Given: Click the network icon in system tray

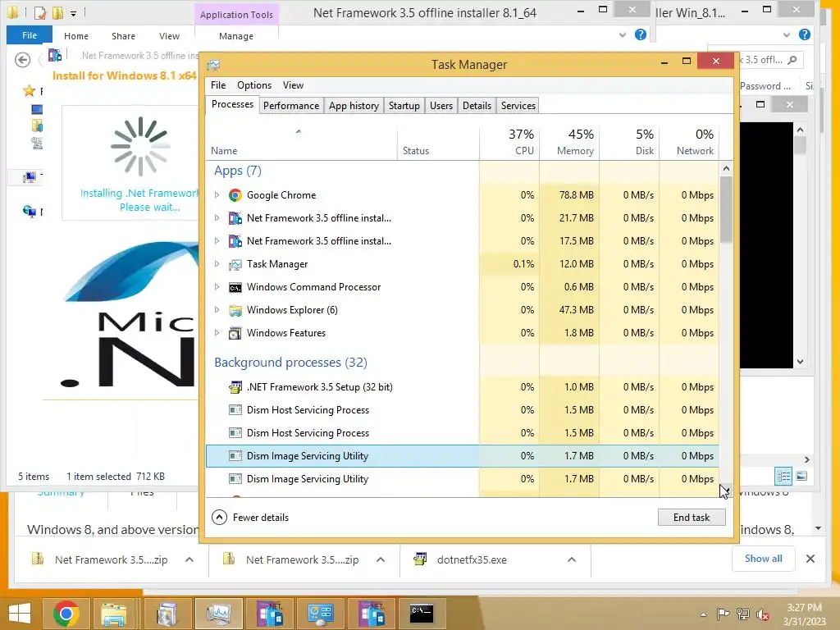Looking at the screenshot, I should pos(743,614).
